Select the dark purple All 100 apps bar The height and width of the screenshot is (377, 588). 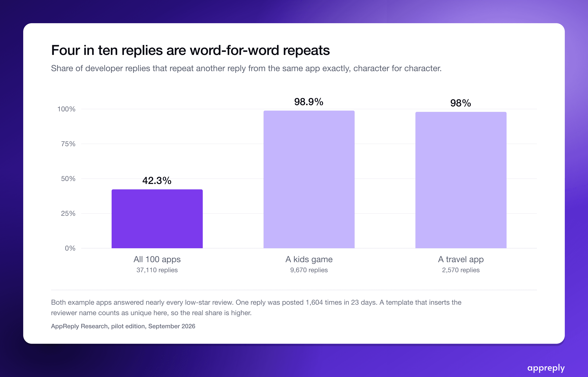[157, 219]
